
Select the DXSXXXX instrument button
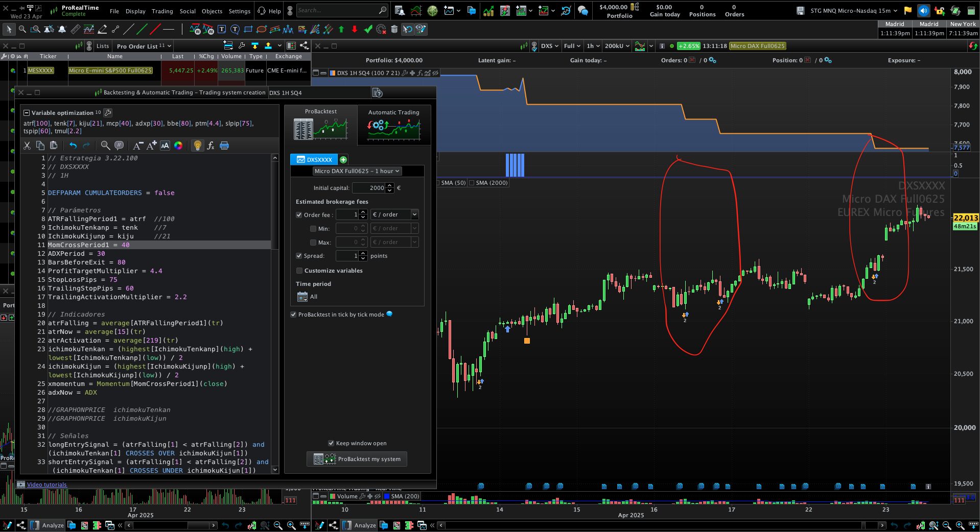coord(314,160)
